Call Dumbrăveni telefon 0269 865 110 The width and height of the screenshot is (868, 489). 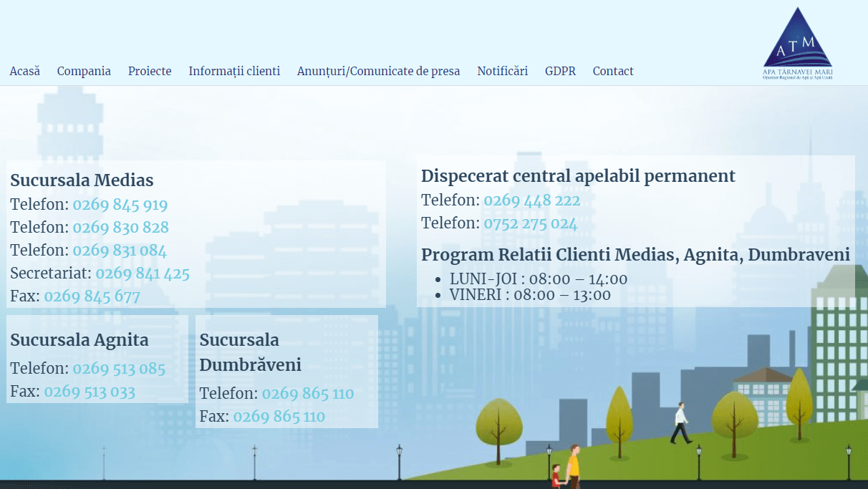click(x=308, y=394)
